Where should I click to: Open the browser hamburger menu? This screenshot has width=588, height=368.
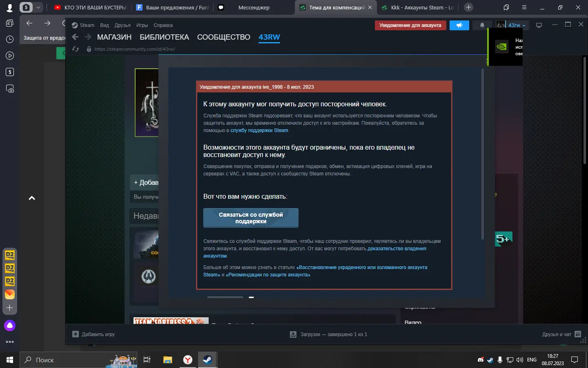(524, 7)
